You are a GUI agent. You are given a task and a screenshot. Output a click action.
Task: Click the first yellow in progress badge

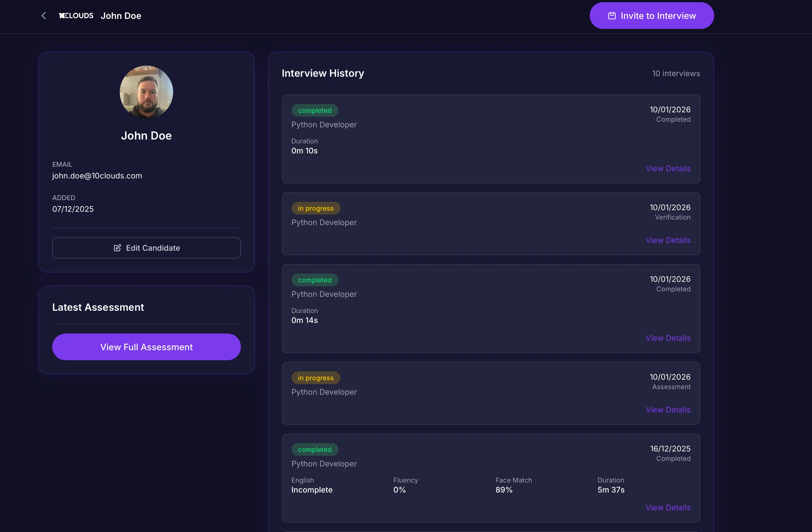[x=316, y=208]
